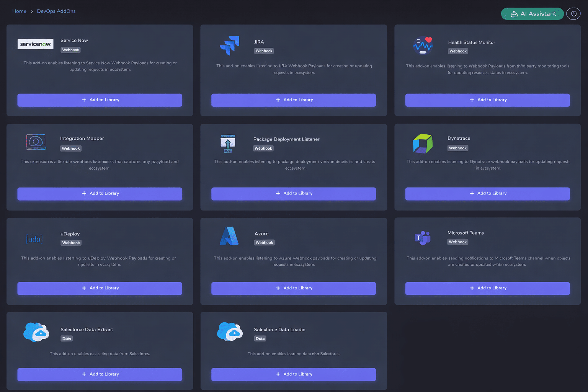The image size is (588, 392).
Task: Open the clock icon next to AI Assistant
Action: pos(573,14)
